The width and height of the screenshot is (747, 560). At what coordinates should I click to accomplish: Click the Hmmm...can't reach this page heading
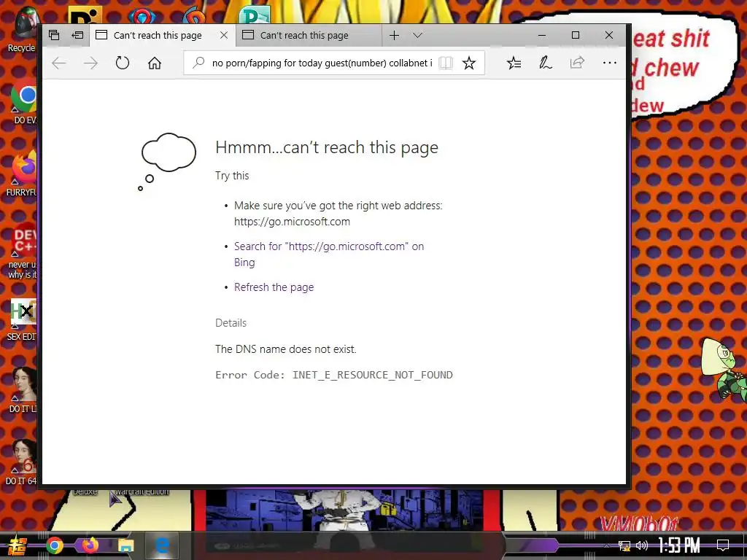327,147
